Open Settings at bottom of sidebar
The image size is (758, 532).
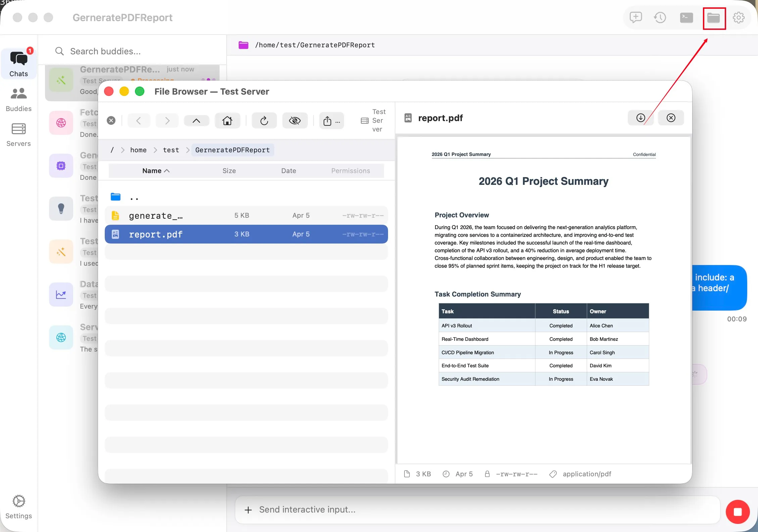pos(18,507)
